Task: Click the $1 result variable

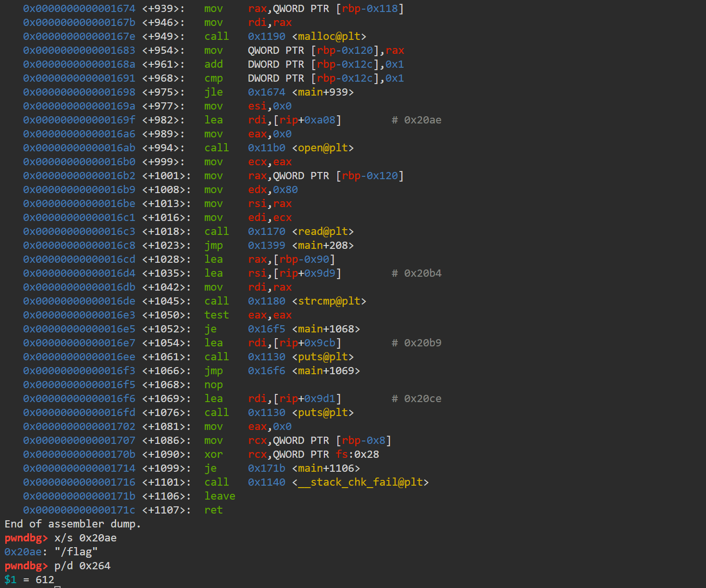Action: (11, 580)
